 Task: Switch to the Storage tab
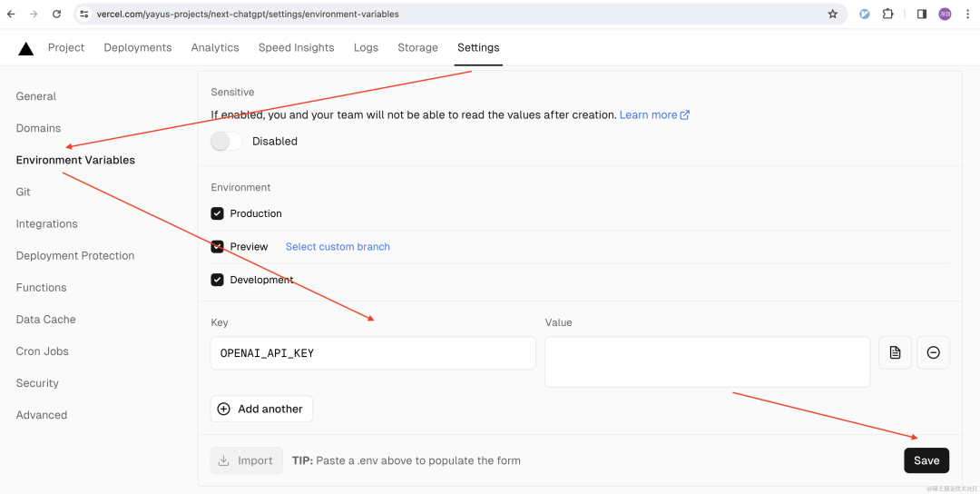[x=417, y=47]
